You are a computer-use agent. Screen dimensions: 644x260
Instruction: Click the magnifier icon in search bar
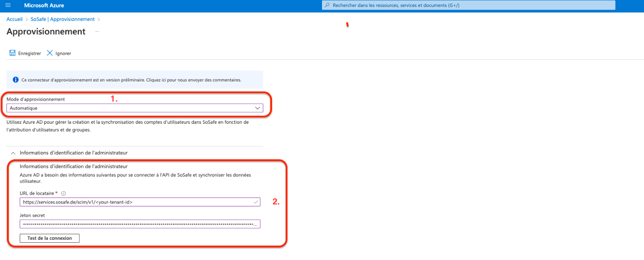327,5
